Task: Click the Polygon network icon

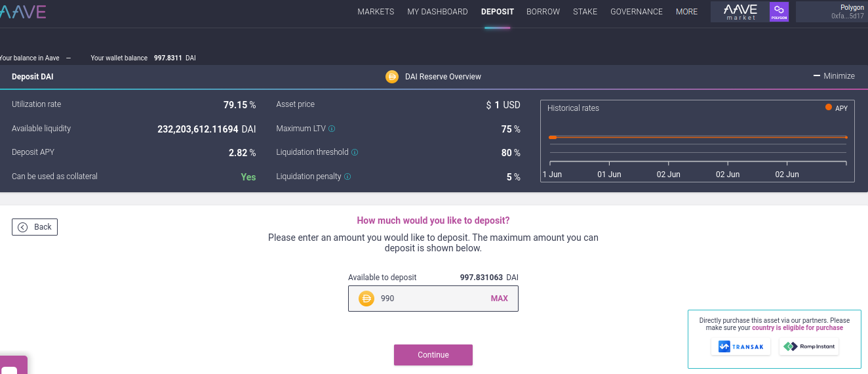Action: pos(779,11)
